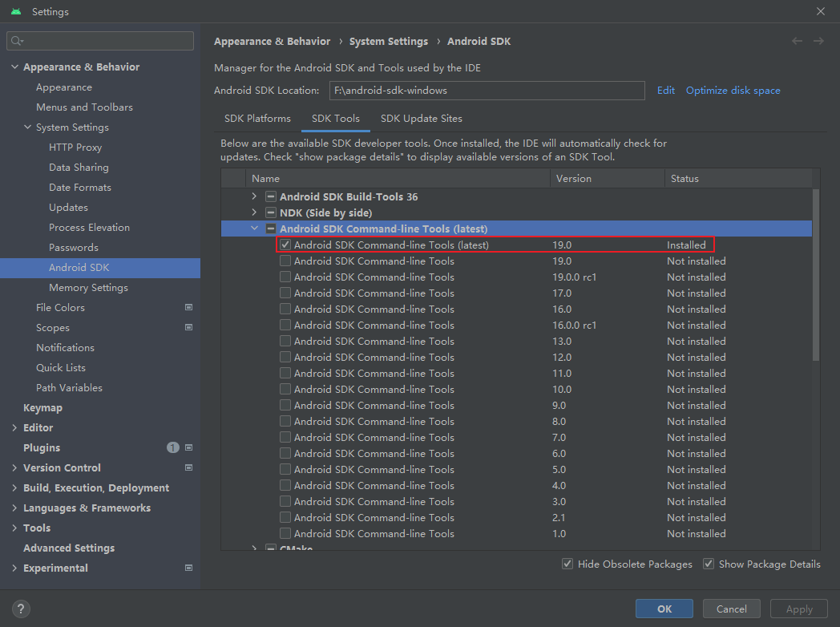Screen dimensions: 840x627
Task: Collapse the Appearance & Behavior tree node
Action: pyautogui.click(x=15, y=67)
